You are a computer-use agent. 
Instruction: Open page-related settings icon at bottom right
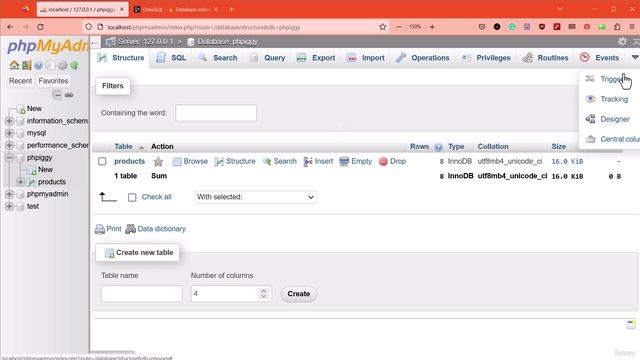[631, 324]
